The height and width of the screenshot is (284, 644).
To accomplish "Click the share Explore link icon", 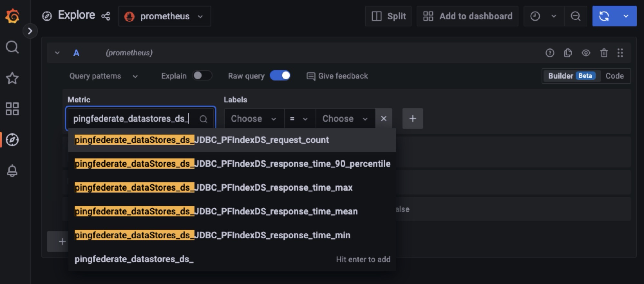I will (106, 16).
